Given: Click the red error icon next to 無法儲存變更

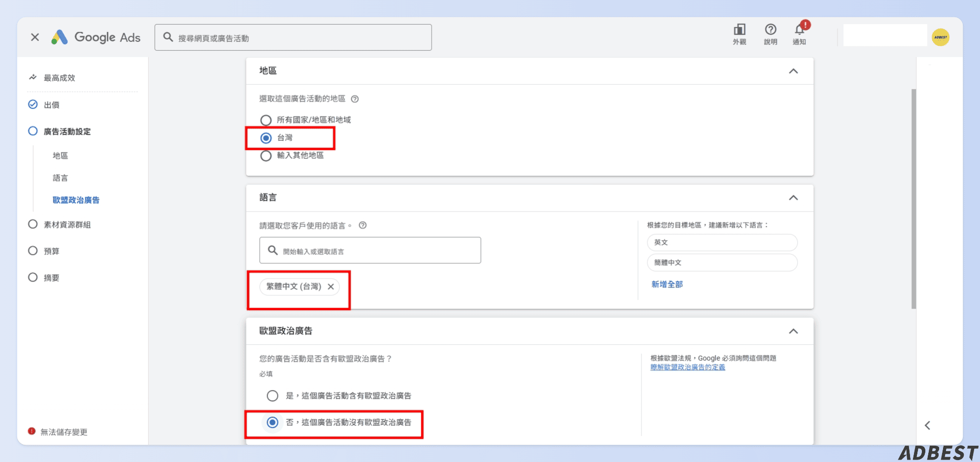Looking at the screenshot, I should [x=32, y=431].
